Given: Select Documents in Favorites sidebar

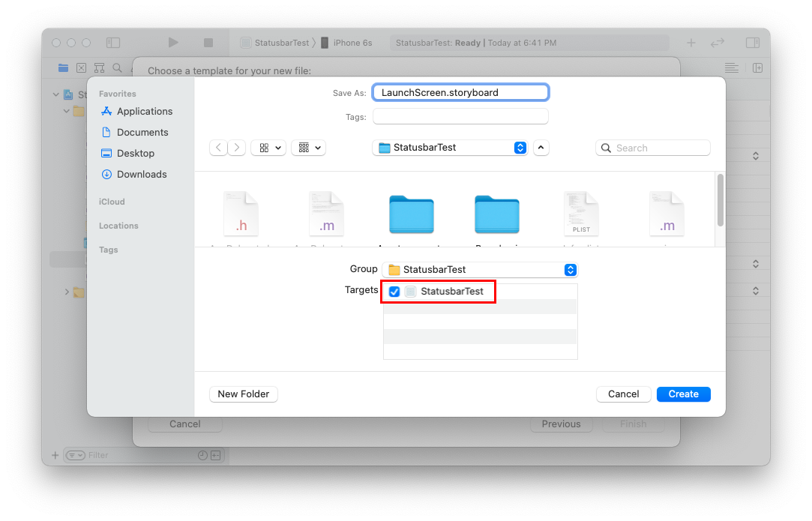Looking at the screenshot, I should coord(135,132).
